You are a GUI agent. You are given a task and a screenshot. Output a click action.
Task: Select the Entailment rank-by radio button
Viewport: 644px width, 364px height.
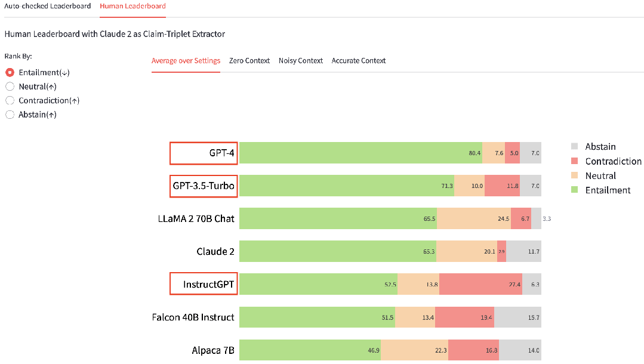click(10, 72)
